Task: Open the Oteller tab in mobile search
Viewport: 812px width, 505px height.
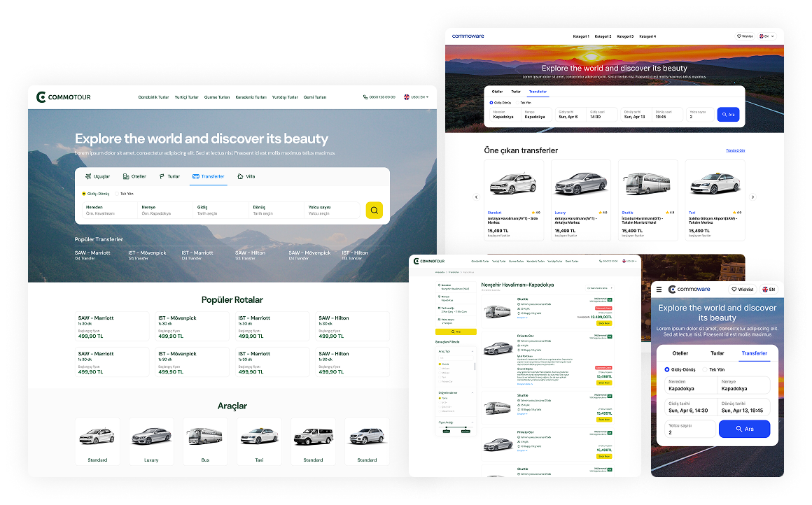Action: pyautogui.click(x=680, y=353)
